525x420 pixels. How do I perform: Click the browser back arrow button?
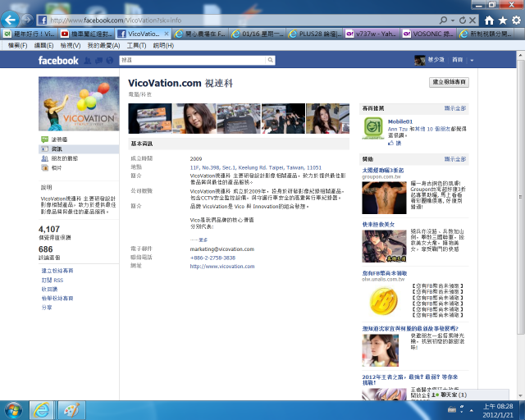coord(10,20)
